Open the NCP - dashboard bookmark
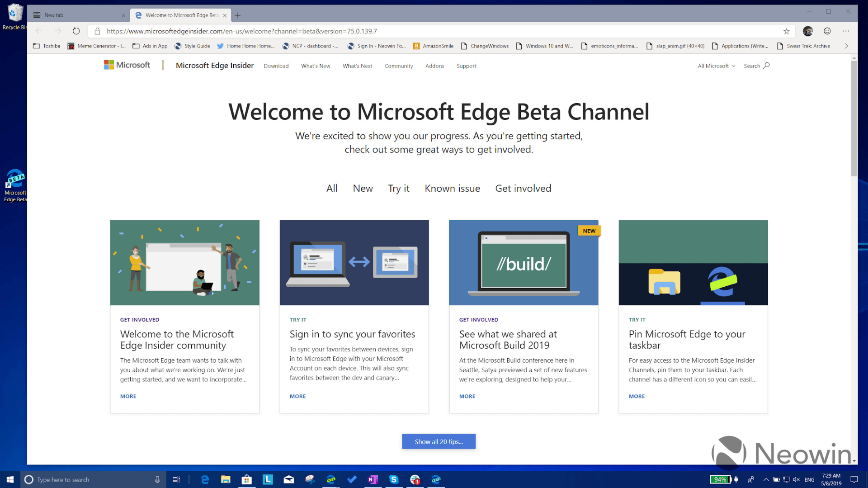 tap(310, 46)
